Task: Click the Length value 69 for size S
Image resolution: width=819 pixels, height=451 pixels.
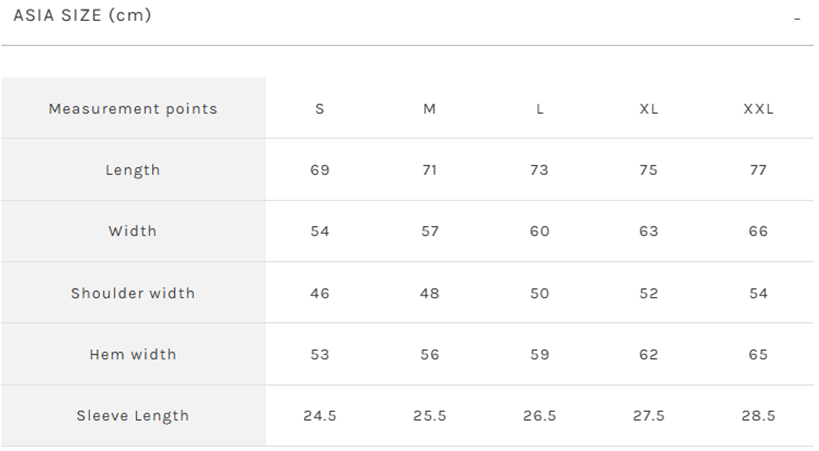Action: click(320, 170)
